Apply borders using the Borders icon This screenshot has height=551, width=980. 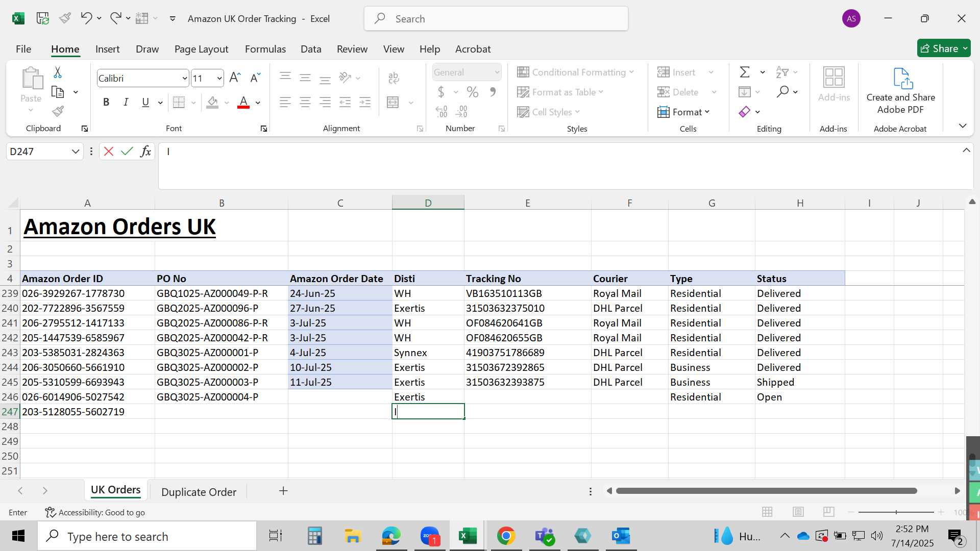pos(179,103)
